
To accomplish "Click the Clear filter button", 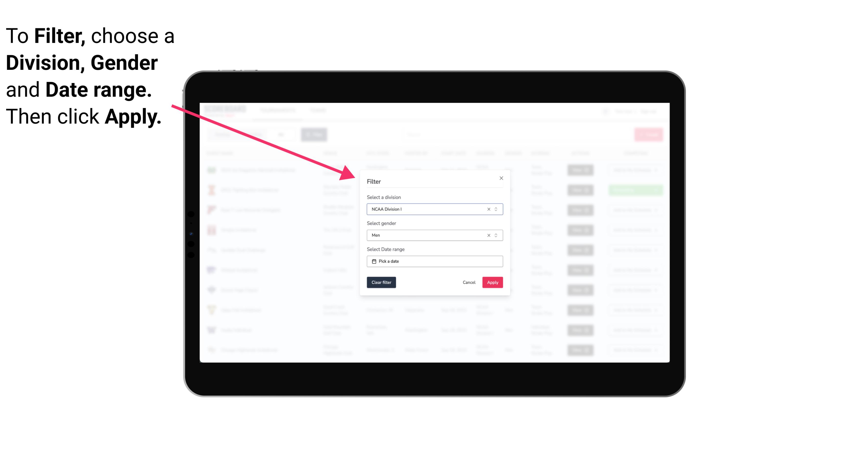I will point(381,283).
